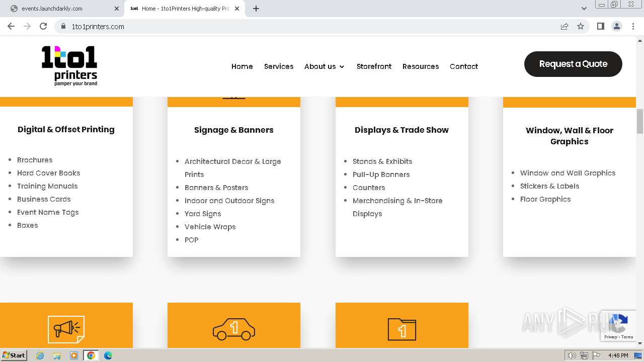Open the Services menu item

279,66
